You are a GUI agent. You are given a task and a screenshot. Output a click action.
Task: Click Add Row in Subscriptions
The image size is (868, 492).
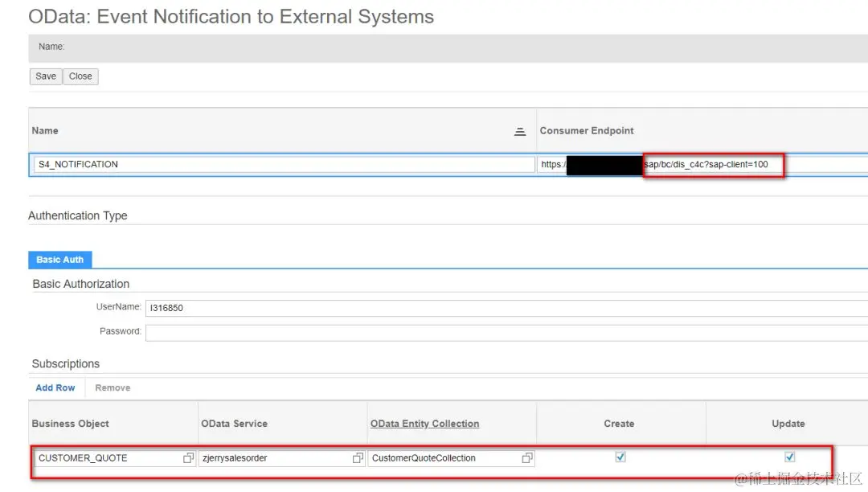55,388
